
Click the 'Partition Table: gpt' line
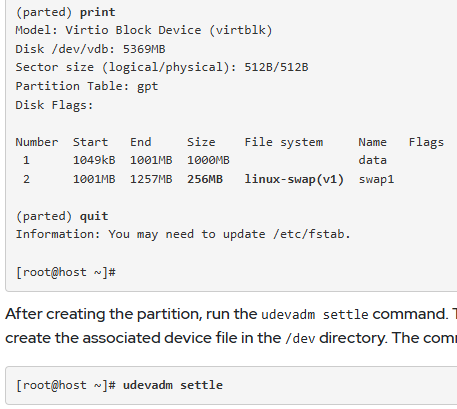[87, 86]
